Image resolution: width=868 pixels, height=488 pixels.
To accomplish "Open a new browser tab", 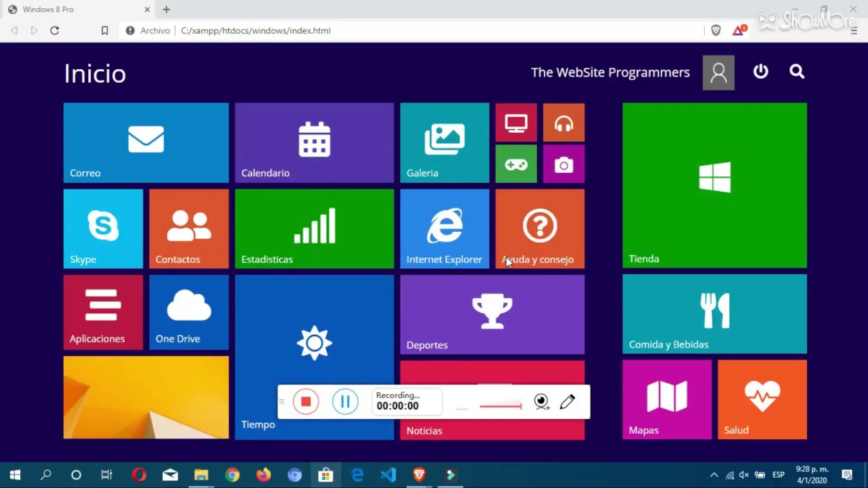I will click(166, 9).
